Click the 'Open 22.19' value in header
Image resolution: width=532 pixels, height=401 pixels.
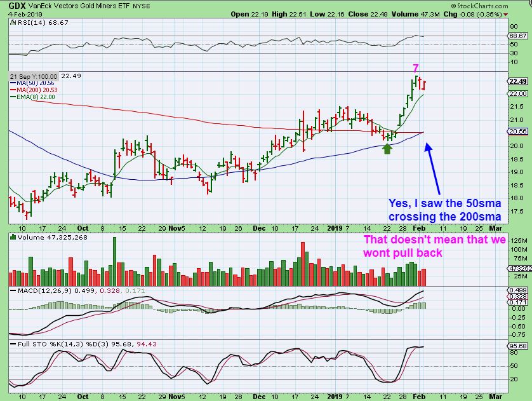(249, 14)
